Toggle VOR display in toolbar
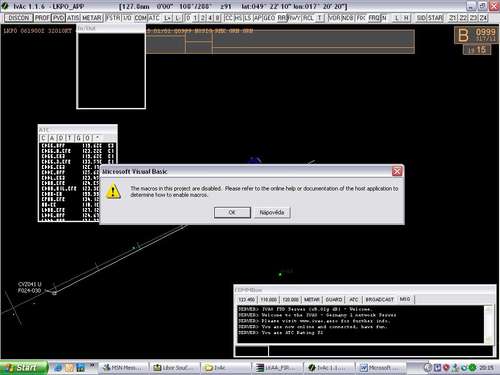Screen dimensions: 500x375 coord(334,18)
